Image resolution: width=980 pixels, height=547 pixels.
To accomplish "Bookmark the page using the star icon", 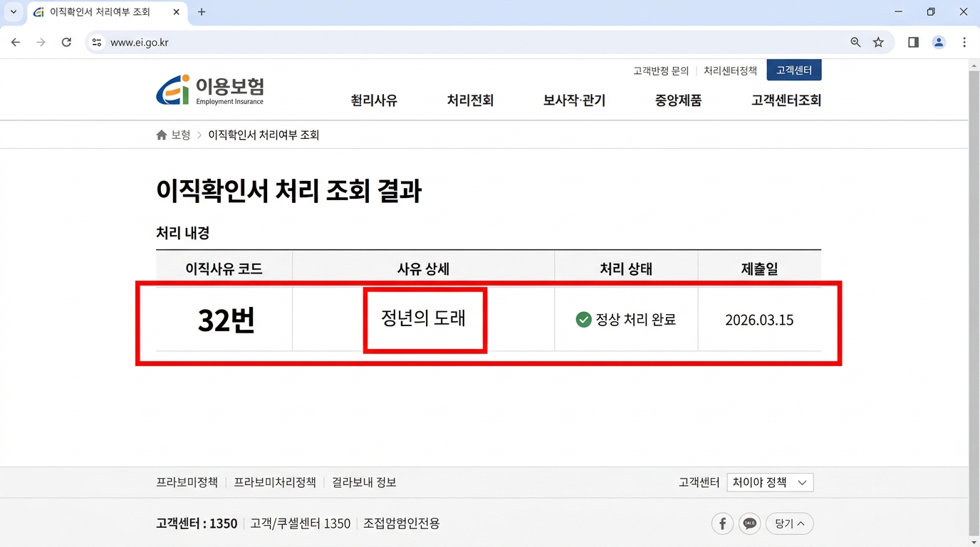I will click(878, 42).
